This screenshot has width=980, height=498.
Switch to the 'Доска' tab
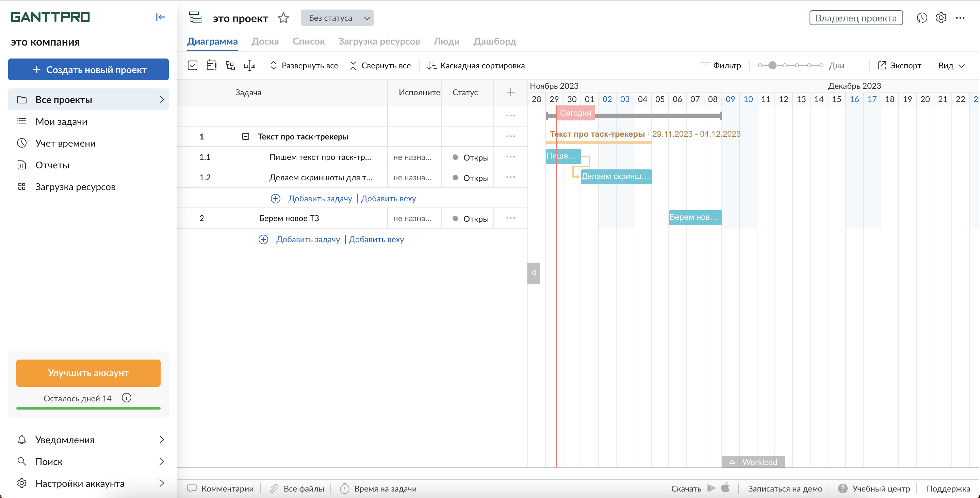pyautogui.click(x=265, y=41)
